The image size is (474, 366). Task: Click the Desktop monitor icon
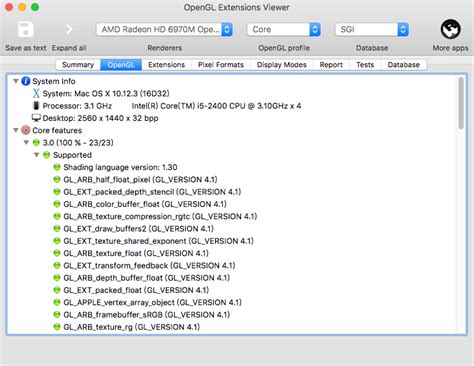(x=36, y=118)
